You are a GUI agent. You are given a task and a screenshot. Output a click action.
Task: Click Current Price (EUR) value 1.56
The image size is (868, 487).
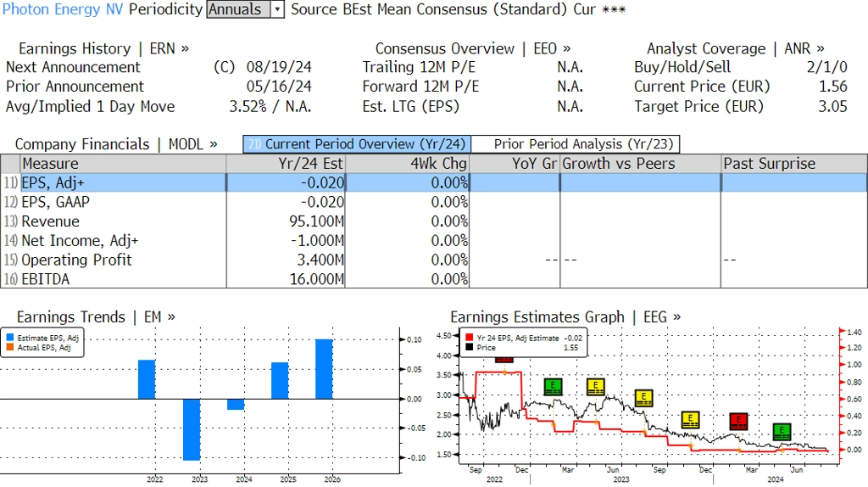click(833, 87)
